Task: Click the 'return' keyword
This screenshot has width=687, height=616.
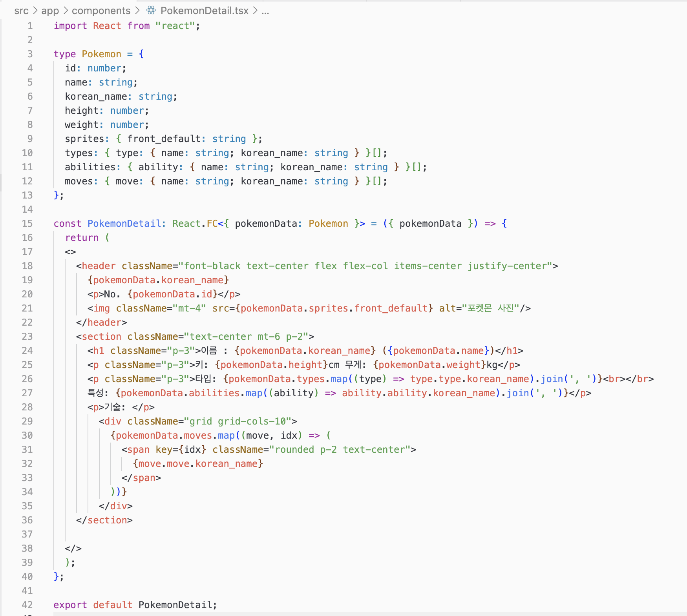Action: [x=82, y=238]
